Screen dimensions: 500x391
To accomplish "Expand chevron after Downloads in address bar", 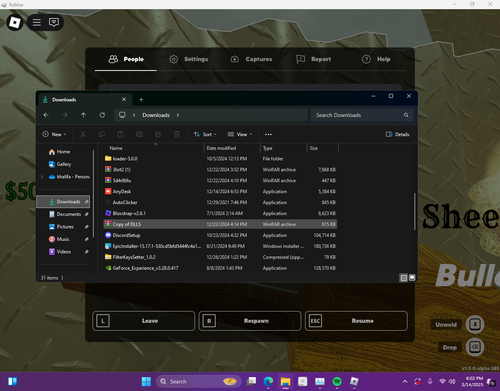I will (x=178, y=115).
